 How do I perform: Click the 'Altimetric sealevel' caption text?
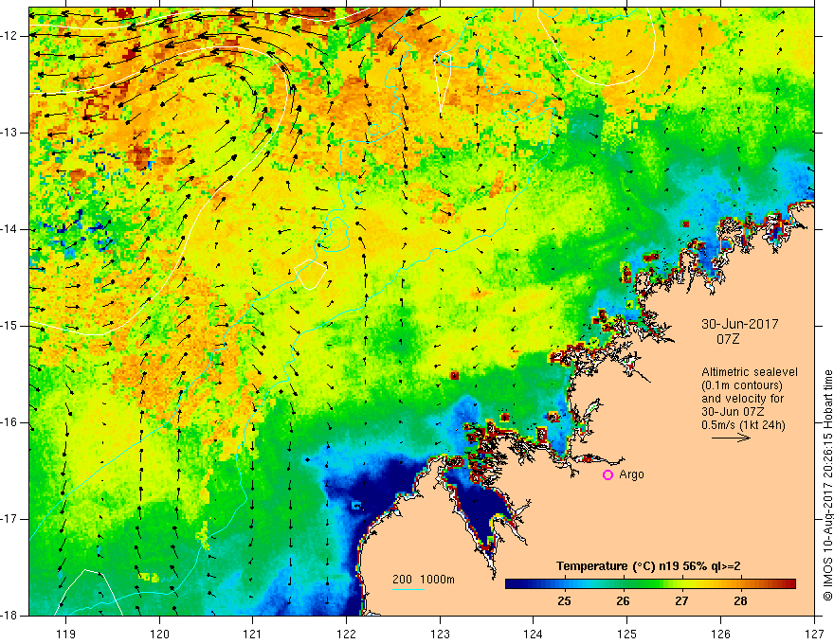click(750, 372)
